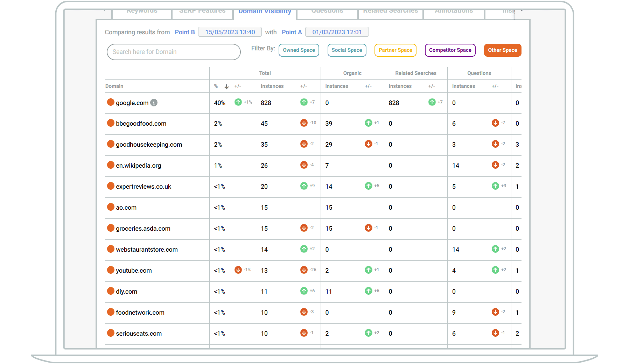The height and width of the screenshot is (364, 630).
Task: Click the Domain column header
Action: [114, 86]
